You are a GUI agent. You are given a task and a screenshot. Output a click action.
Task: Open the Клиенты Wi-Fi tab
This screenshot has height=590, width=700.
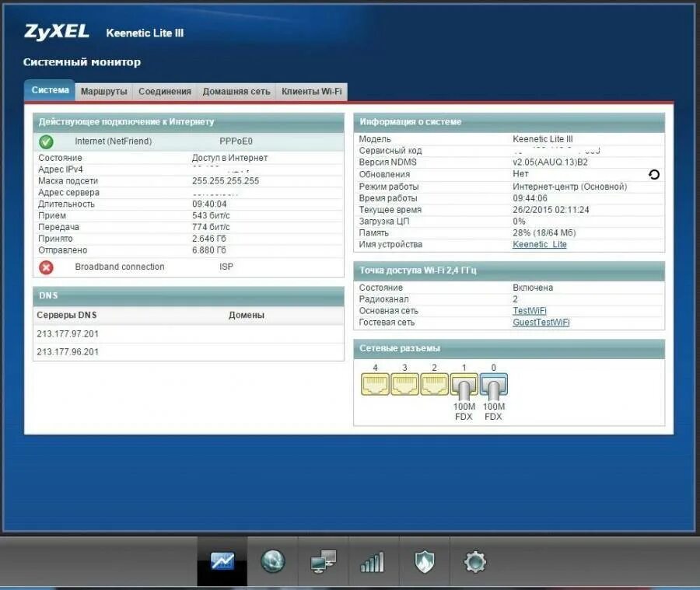coord(312,92)
